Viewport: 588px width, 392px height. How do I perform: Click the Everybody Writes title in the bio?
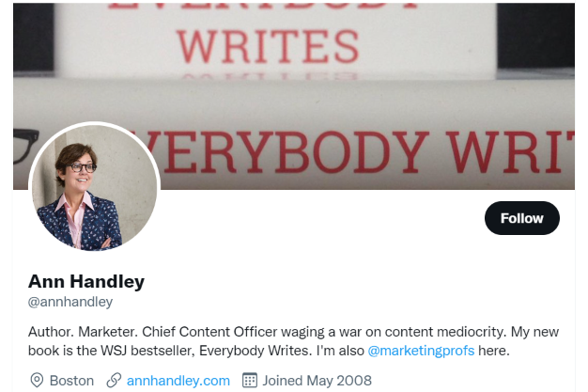click(x=255, y=351)
